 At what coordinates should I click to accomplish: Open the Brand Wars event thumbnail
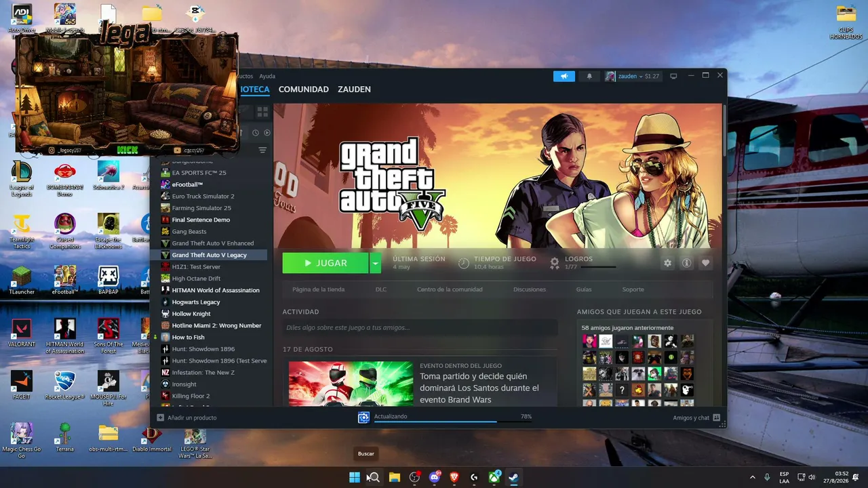[x=351, y=384]
